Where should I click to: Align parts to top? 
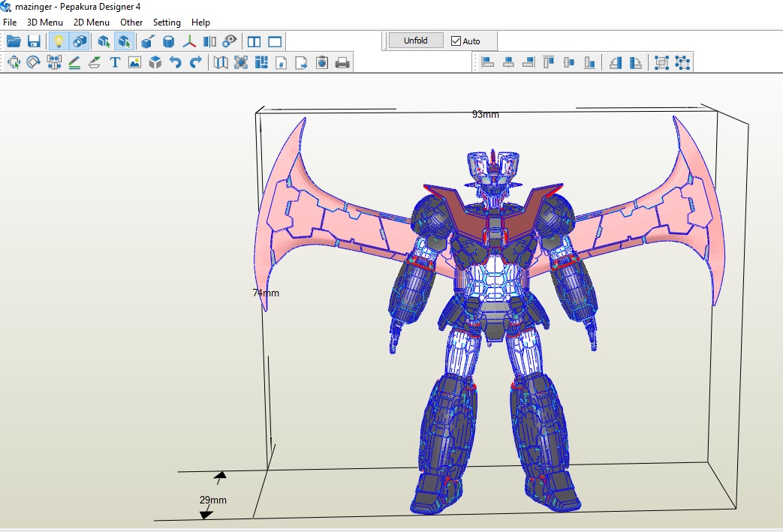(549, 62)
